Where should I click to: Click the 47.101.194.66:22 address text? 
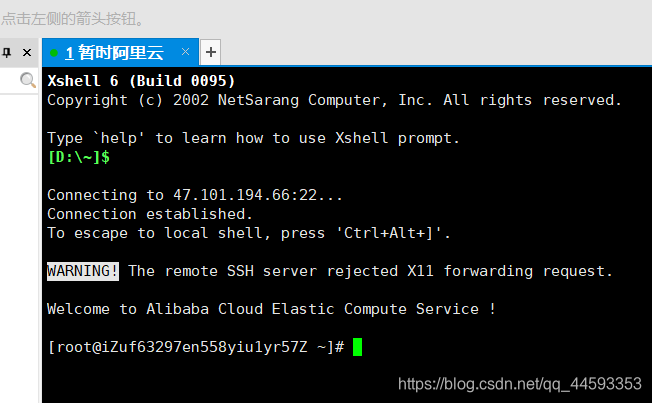(x=244, y=195)
